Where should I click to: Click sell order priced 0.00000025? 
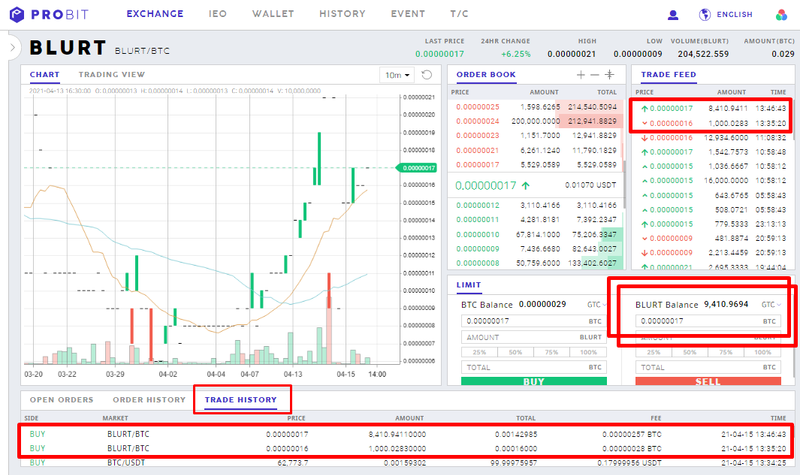click(536, 107)
